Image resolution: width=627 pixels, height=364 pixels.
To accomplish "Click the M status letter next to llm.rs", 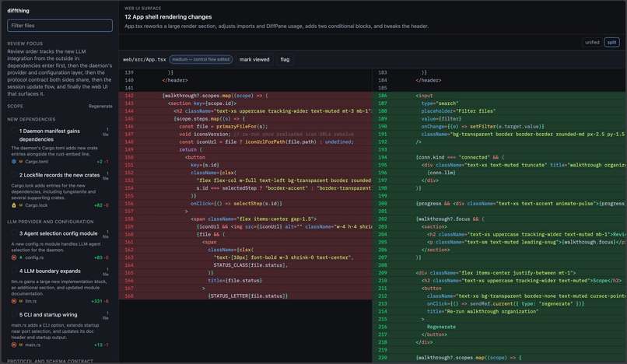I will pyautogui.click(x=21, y=301).
